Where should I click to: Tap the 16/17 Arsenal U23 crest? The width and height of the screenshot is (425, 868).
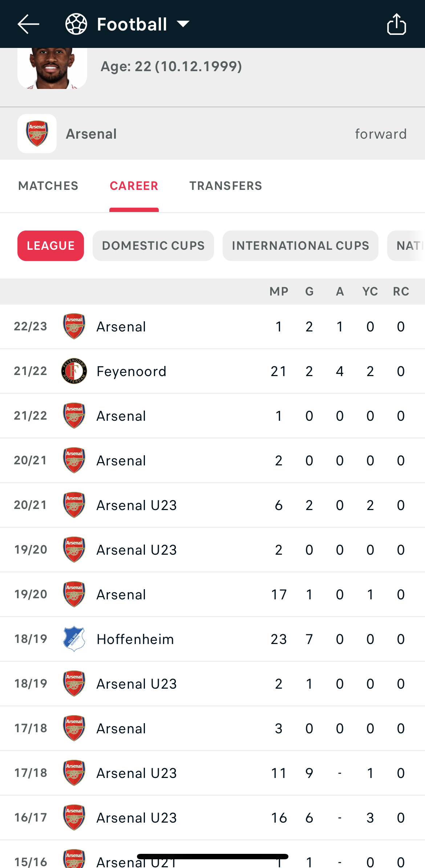(74, 818)
